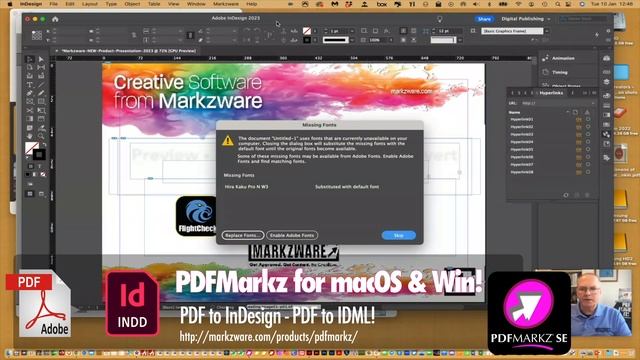This screenshot has height=360, width=640.
Task: Open the Timing panel
Action: click(560, 72)
